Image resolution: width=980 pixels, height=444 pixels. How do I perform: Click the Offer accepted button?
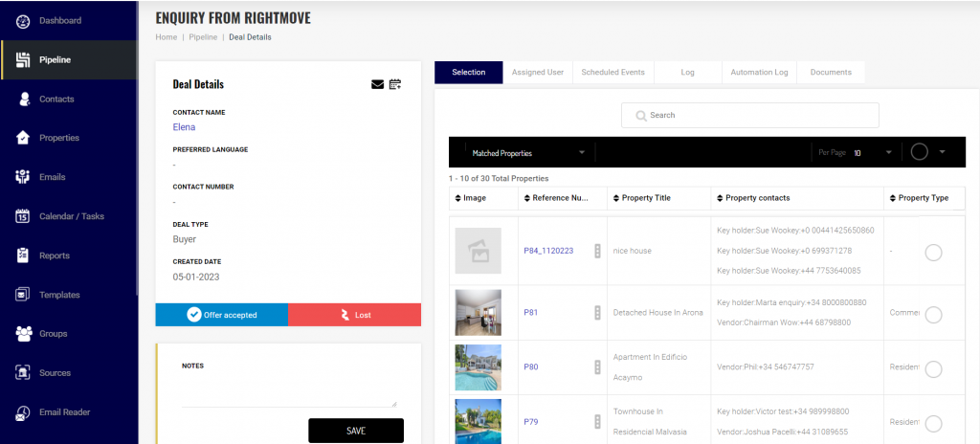(222, 315)
